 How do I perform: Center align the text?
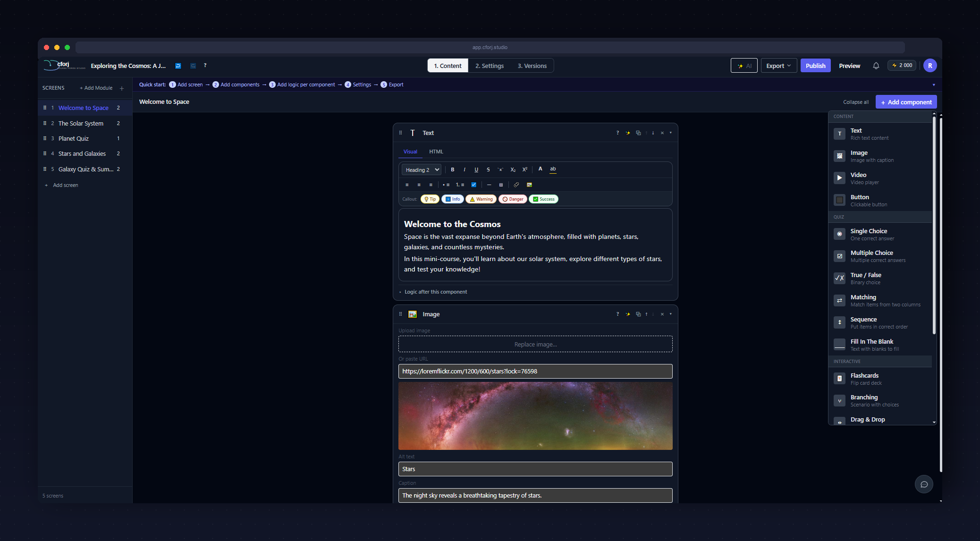click(419, 185)
